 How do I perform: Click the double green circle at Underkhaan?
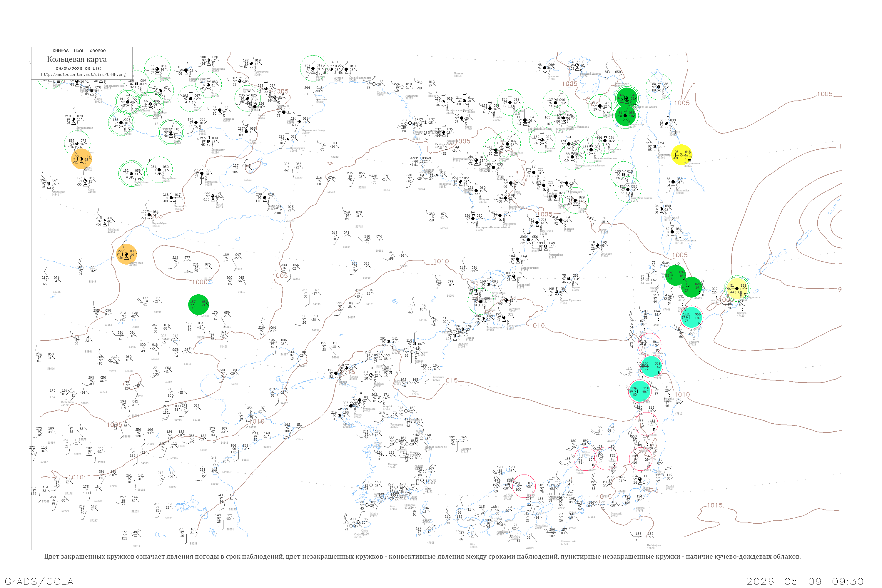point(131,174)
